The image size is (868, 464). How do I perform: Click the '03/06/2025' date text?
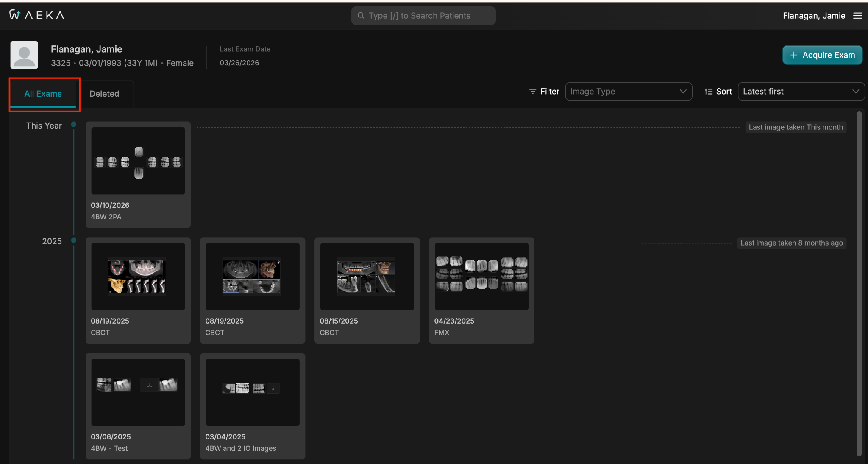coord(111,437)
